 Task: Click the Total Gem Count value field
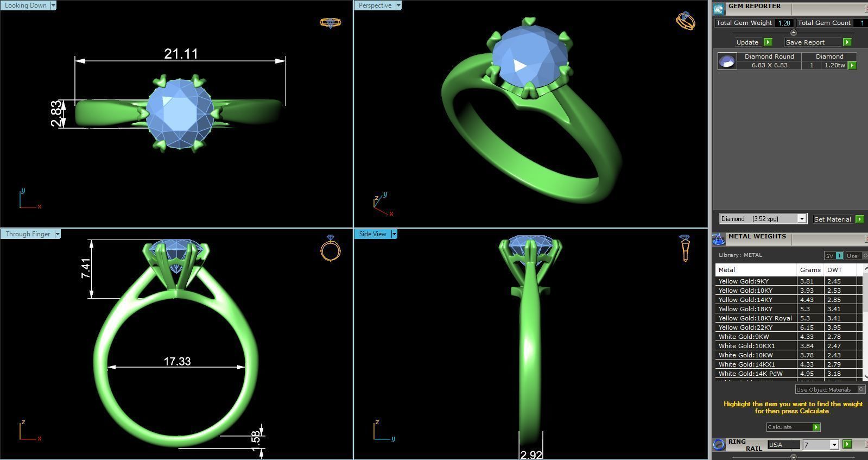coord(861,23)
